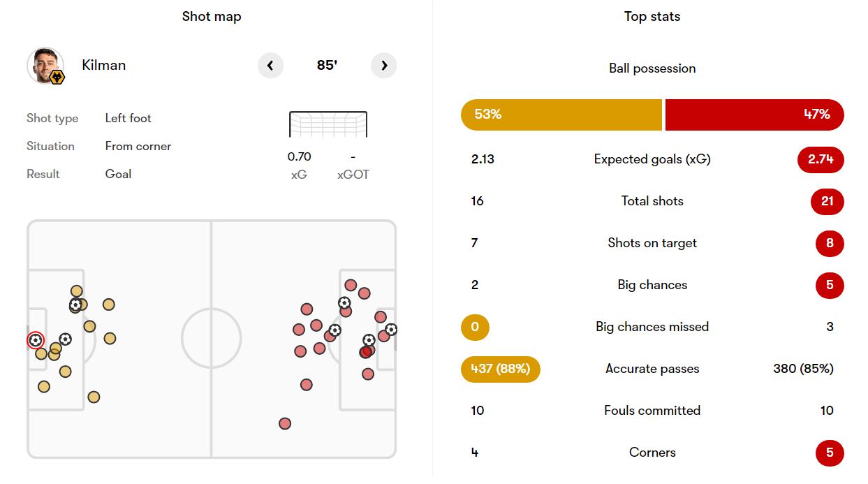Open the Shot map heading

pos(212,17)
